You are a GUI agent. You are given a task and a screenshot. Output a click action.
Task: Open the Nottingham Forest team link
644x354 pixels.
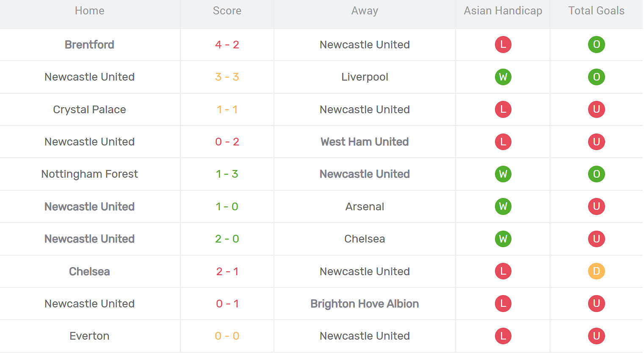[x=89, y=174]
